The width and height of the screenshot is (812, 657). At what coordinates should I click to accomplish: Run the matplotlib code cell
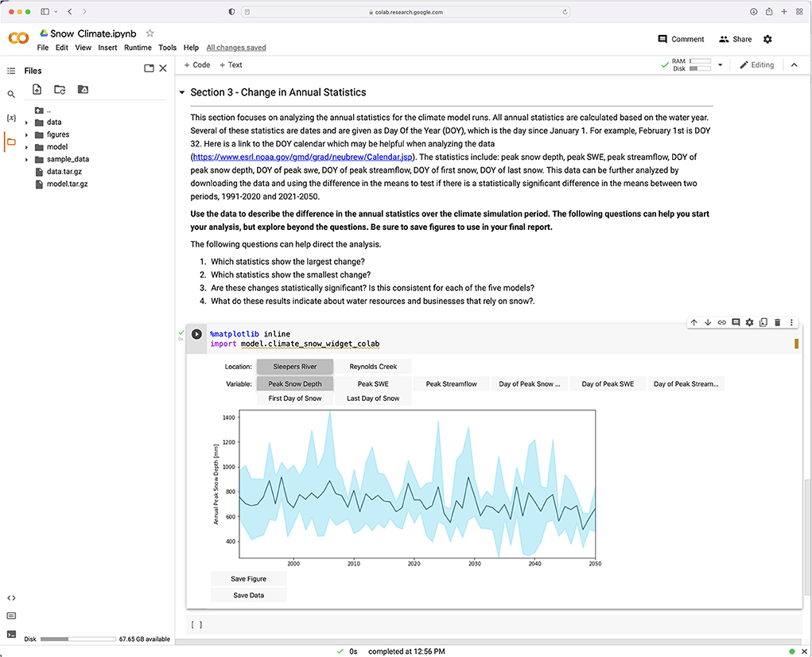[196, 334]
